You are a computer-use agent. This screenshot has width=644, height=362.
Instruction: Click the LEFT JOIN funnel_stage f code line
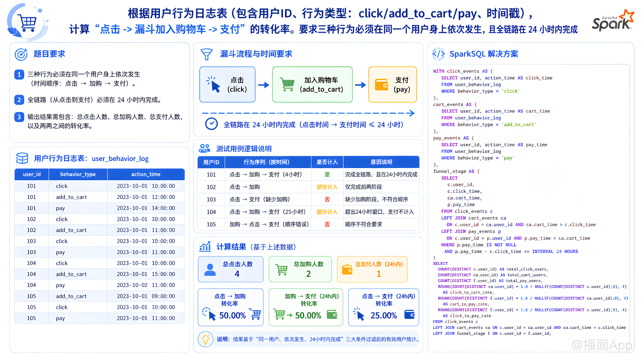(492, 333)
